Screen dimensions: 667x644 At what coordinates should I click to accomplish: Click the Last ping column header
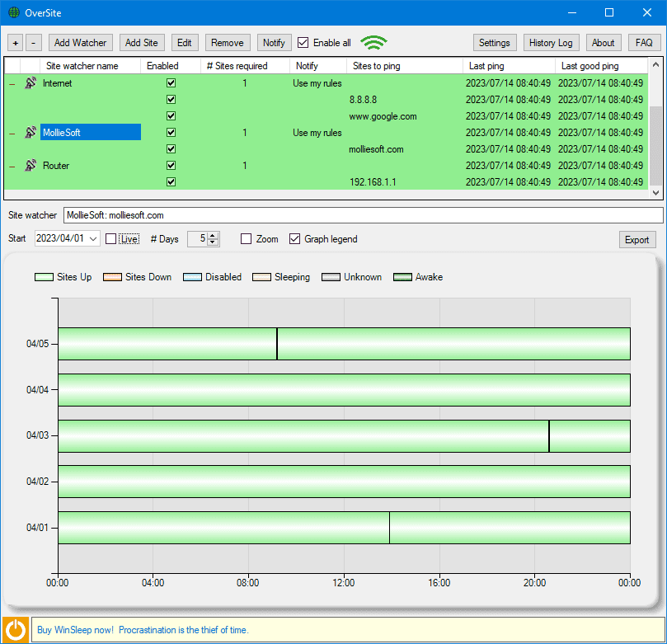pyautogui.click(x=510, y=66)
